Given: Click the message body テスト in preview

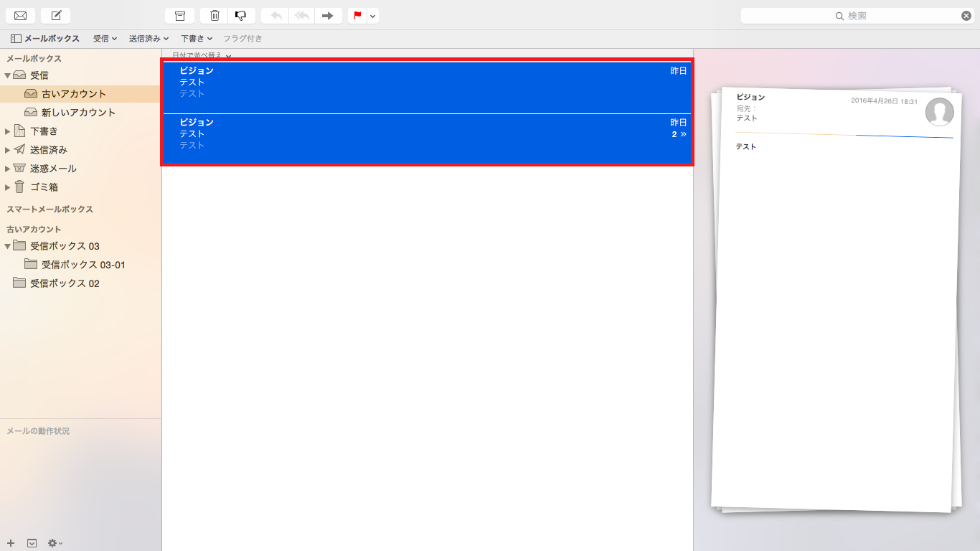Looking at the screenshot, I should [x=746, y=147].
